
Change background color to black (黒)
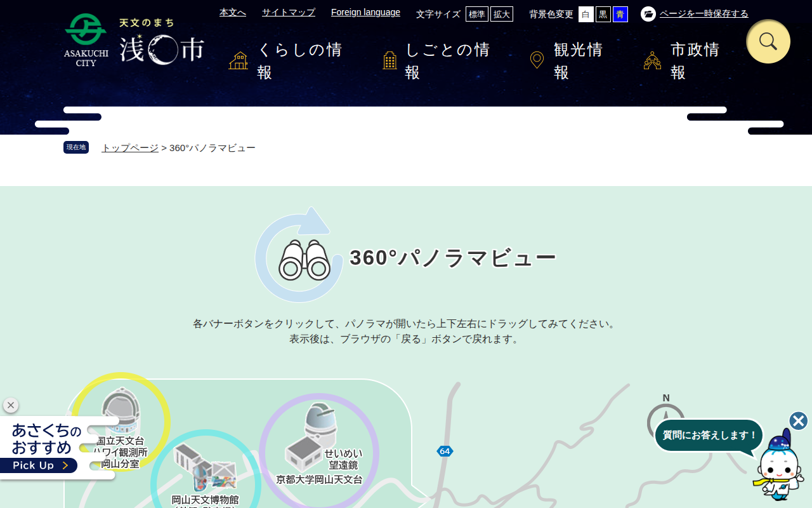pyautogui.click(x=603, y=14)
